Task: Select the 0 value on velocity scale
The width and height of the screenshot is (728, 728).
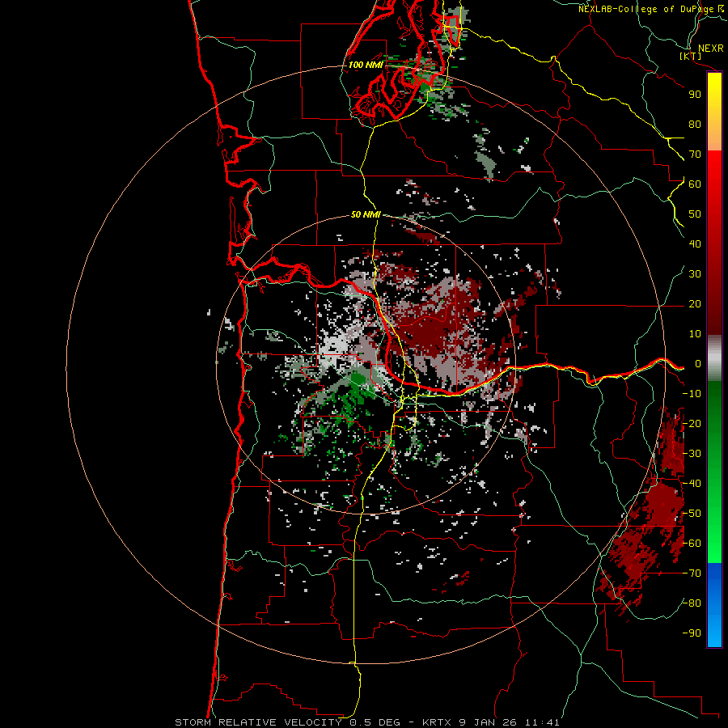Action: click(x=698, y=364)
